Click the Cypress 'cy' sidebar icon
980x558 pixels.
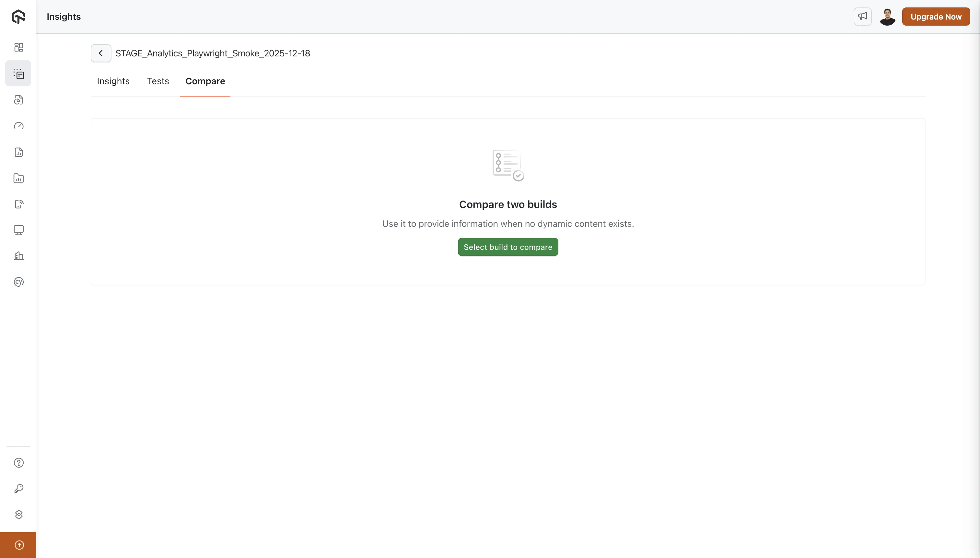click(18, 282)
